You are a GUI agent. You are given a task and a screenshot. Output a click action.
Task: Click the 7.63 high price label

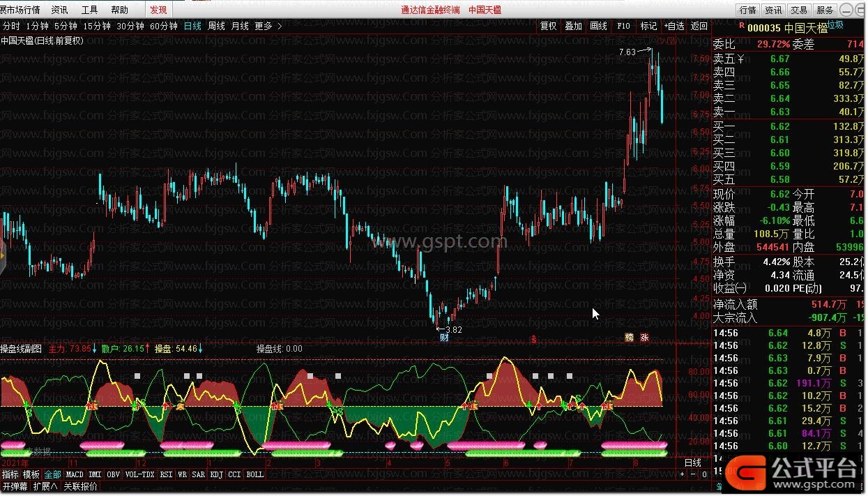pyautogui.click(x=627, y=52)
